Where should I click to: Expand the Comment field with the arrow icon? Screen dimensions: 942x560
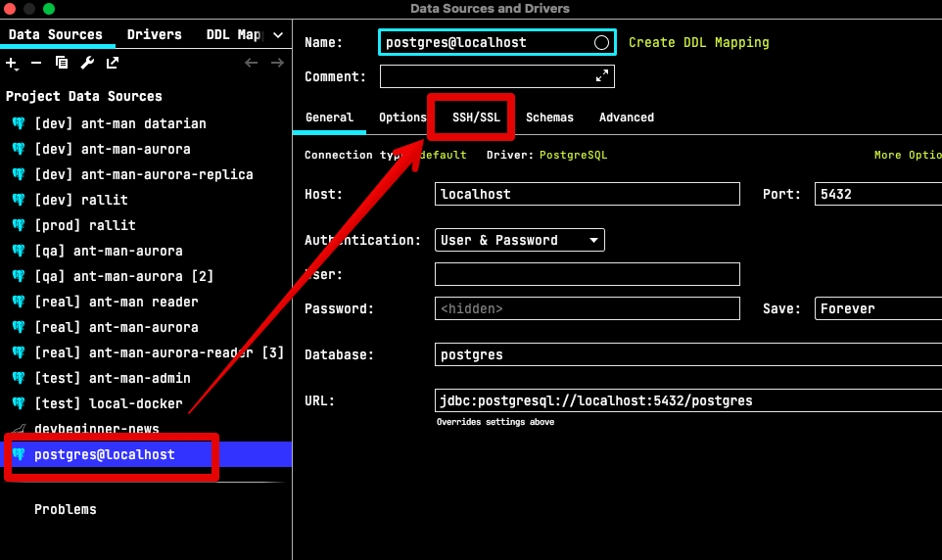[x=602, y=75]
